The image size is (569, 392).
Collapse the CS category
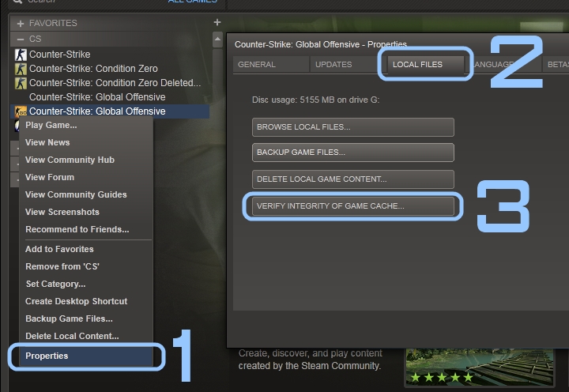[21, 39]
